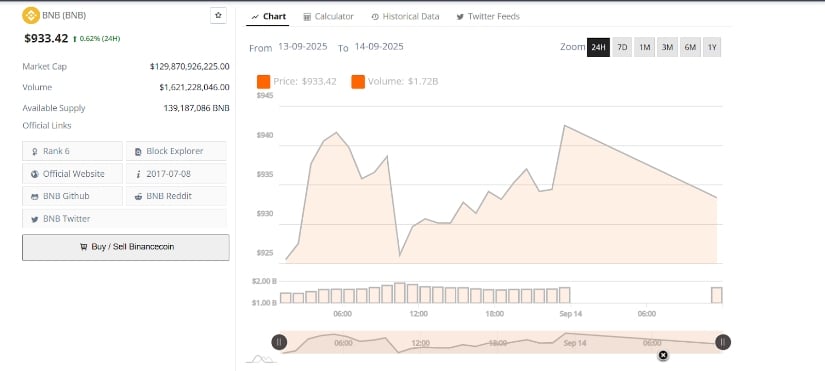This screenshot has height=371, width=825.
Task: Click Buy / Sell Binancecoin button
Action: pyautogui.click(x=126, y=247)
